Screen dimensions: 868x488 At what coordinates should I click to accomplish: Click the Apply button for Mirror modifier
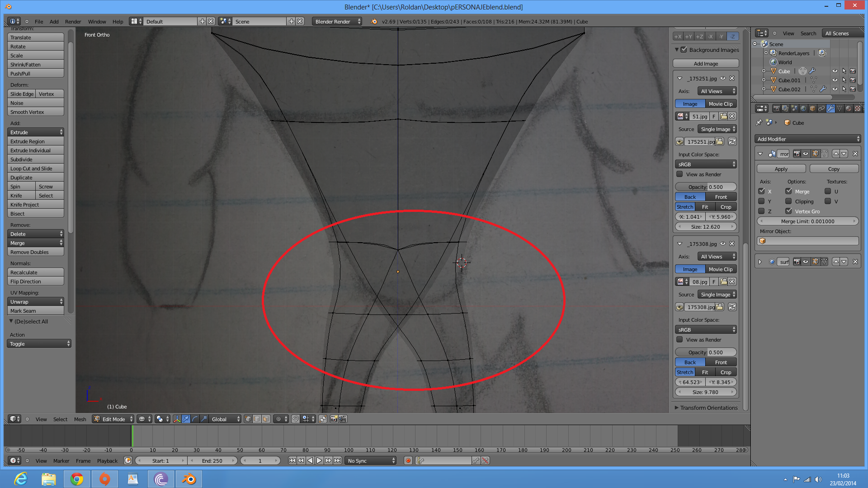coord(781,169)
